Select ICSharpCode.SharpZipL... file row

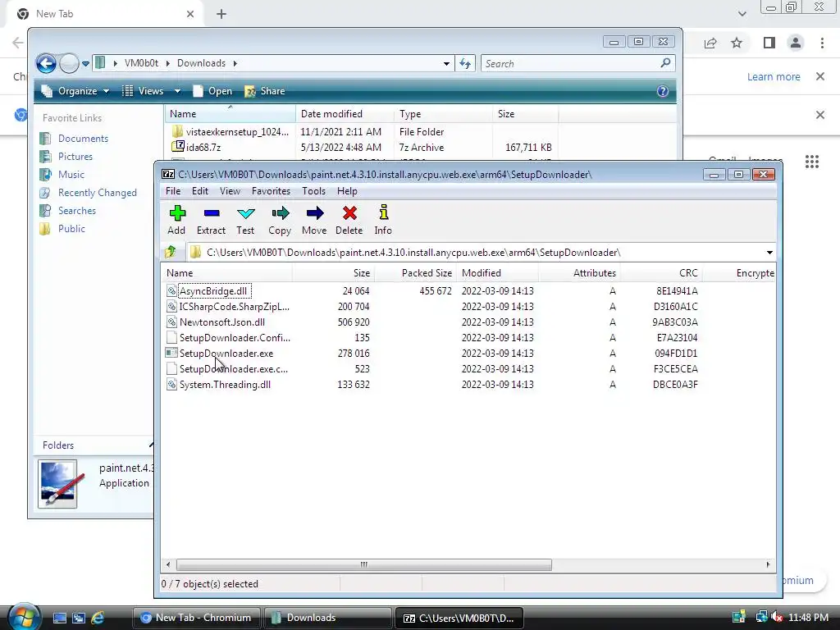click(234, 307)
